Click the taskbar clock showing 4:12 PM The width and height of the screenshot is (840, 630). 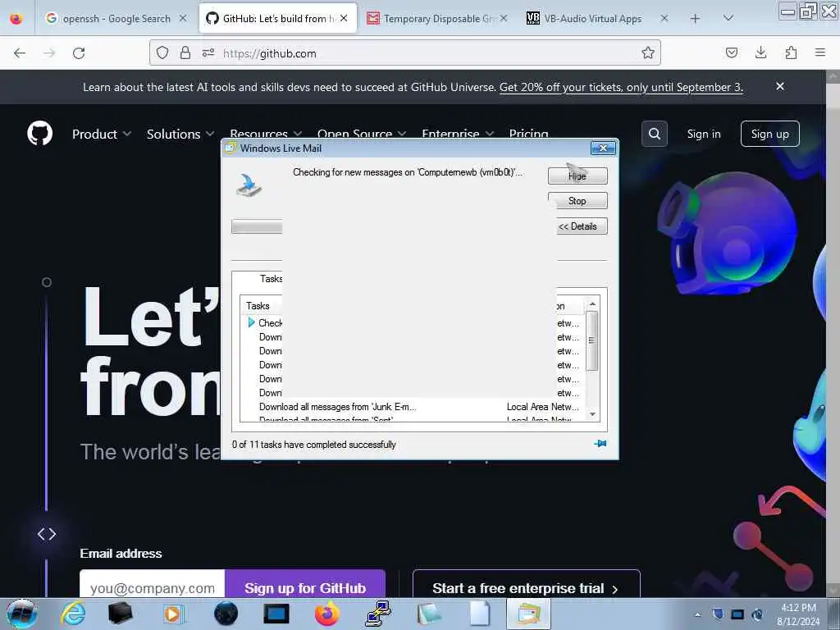tap(798, 614)
